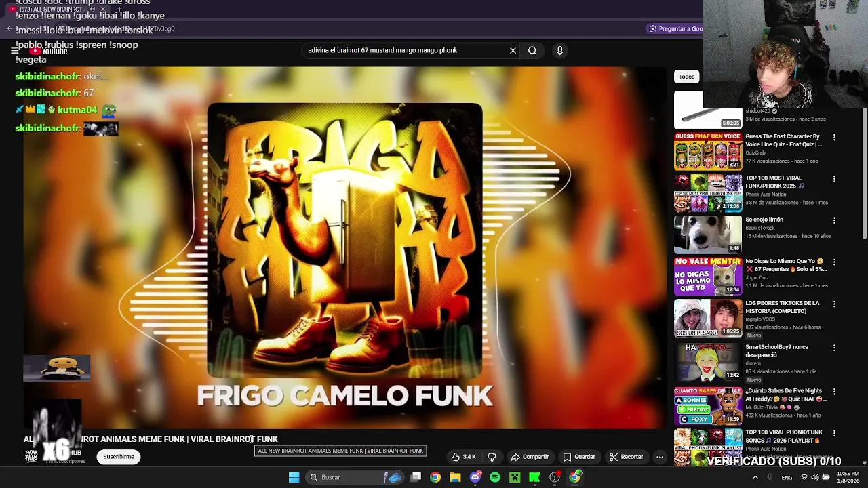Click channel name Phonk Aura Nation under TOP 100 2025
Viewport: 868px width, 488px height.
[766, 195]
